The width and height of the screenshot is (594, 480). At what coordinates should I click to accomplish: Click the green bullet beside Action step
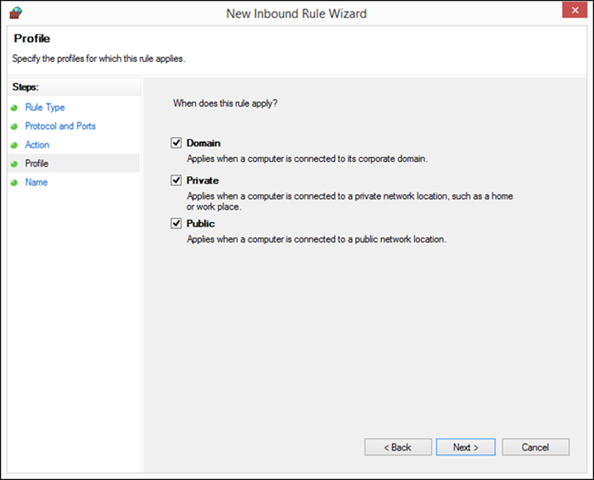pyautogui.click(x=14, y=145)
